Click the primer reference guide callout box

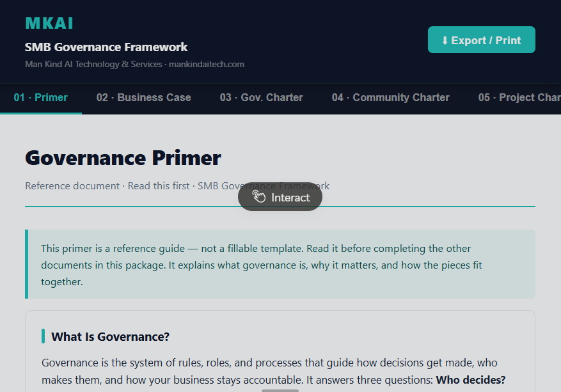[x=280, y=264]
